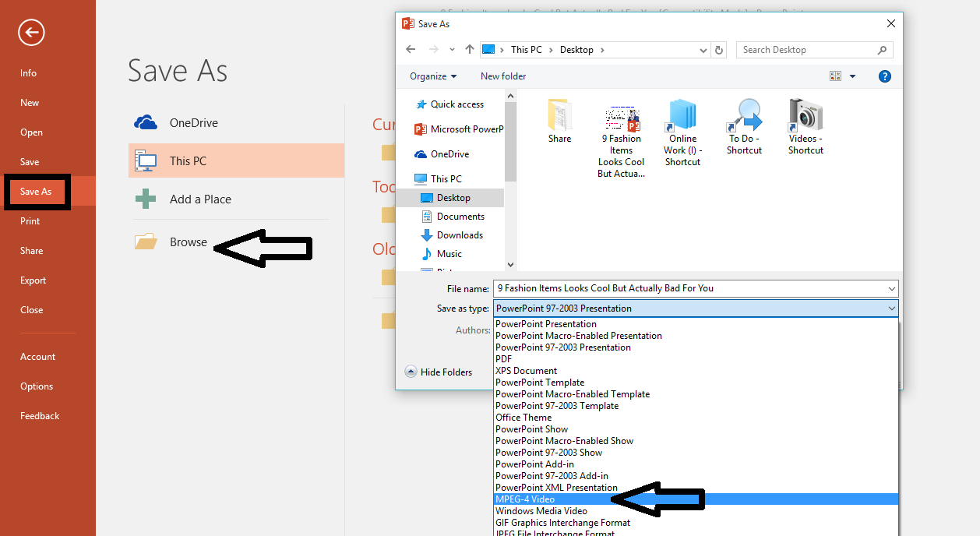Change the file list view style
The height and width of the screenshot is (536, 980).
[835, 76]
